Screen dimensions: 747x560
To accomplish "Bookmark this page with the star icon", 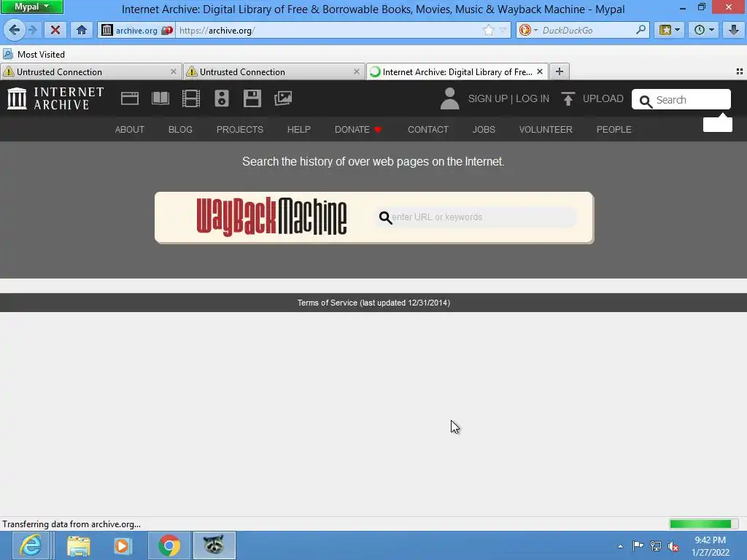I will [488, 31].
